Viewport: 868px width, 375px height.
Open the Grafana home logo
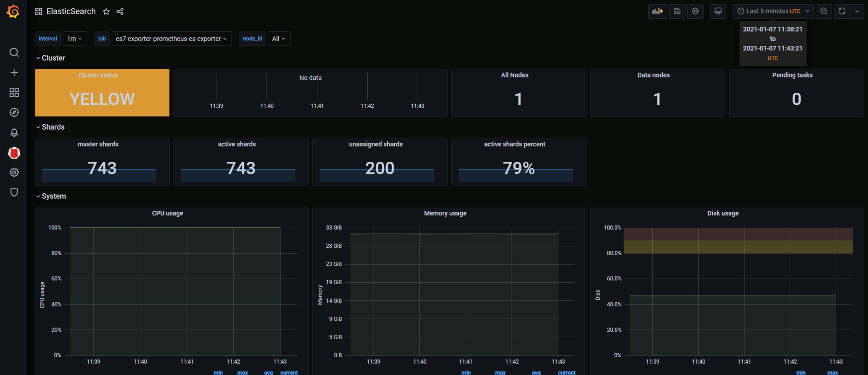pos(13,11)
